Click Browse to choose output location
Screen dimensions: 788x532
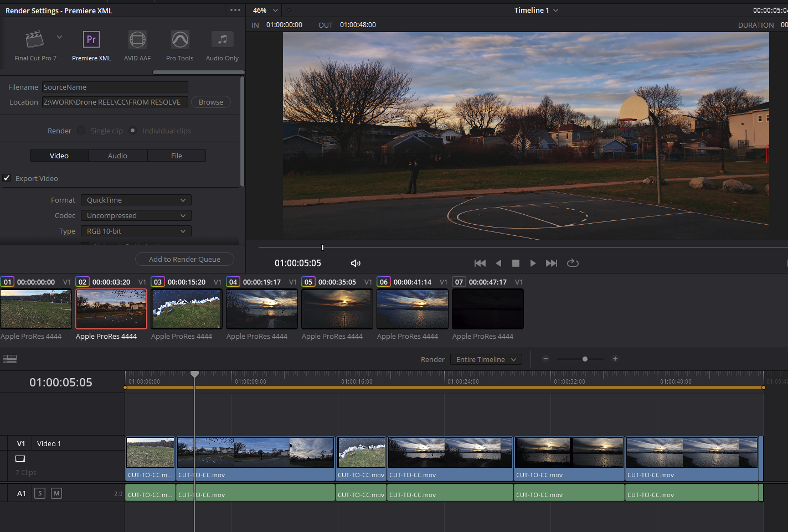210,102
